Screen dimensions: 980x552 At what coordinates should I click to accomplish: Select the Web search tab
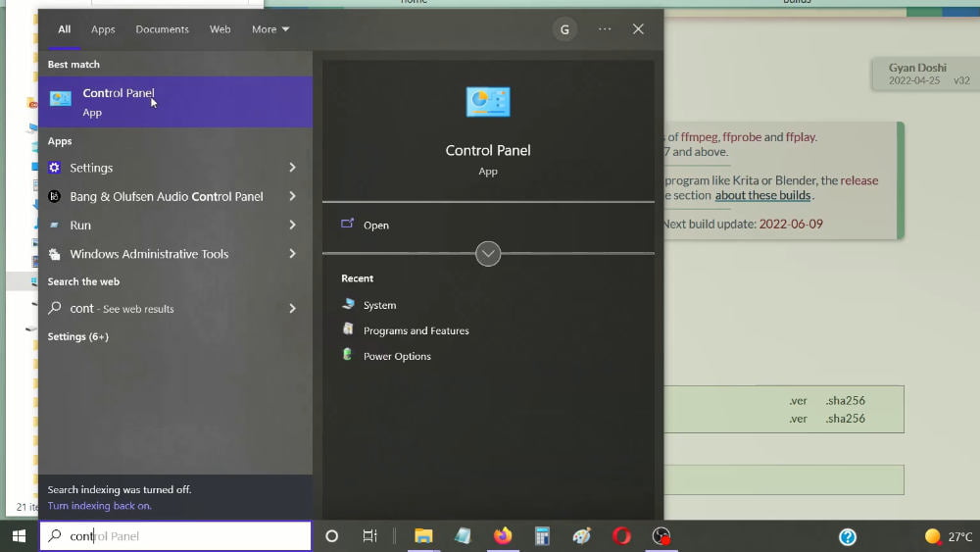[220, 29]
